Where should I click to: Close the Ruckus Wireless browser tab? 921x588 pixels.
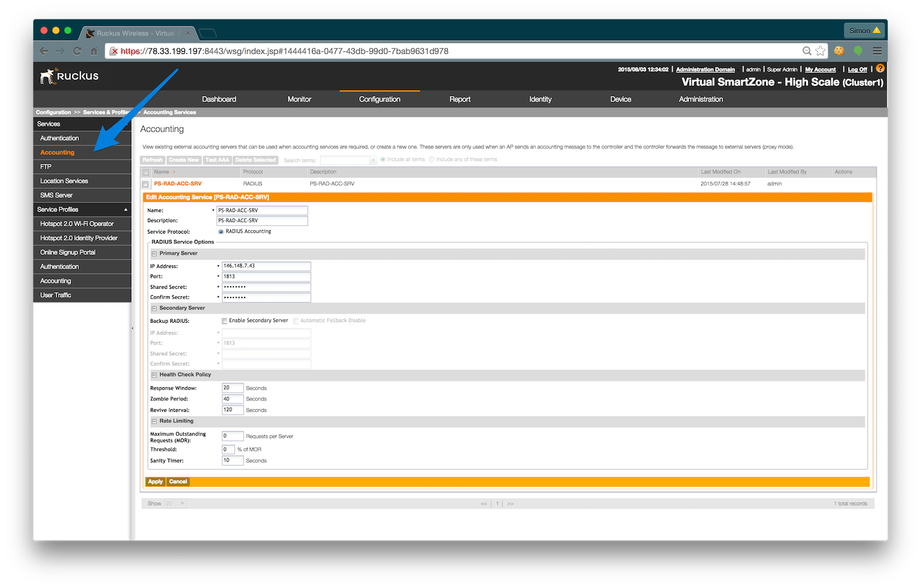(x=188, y=33)
